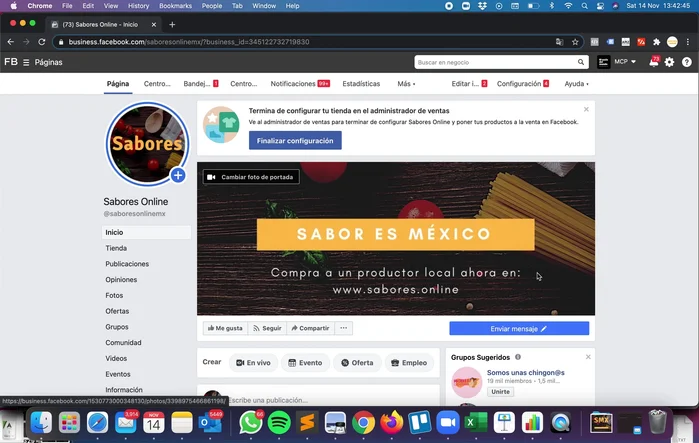Reload the page in Chrome
This screenshot has width=699, height=443.
click(x=41, y=42)
